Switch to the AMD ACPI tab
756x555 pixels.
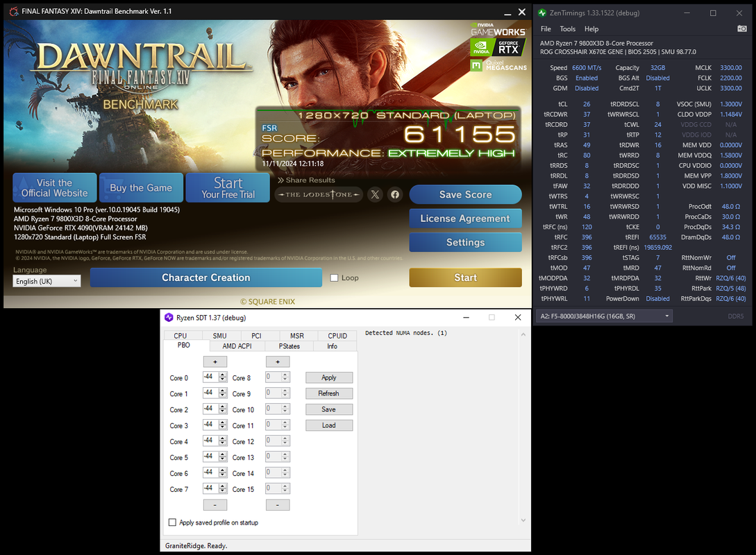(x=237, y=346)
